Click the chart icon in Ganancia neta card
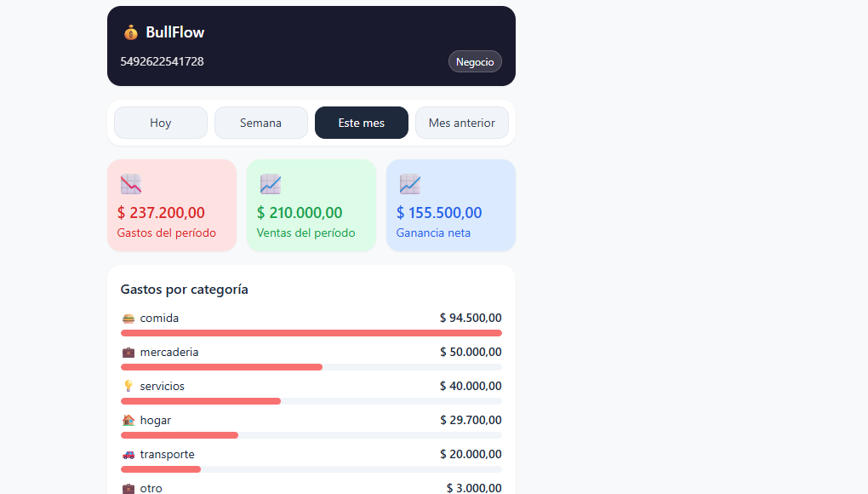The width and height of the screenshot is (868, 494). coord(410,184)
